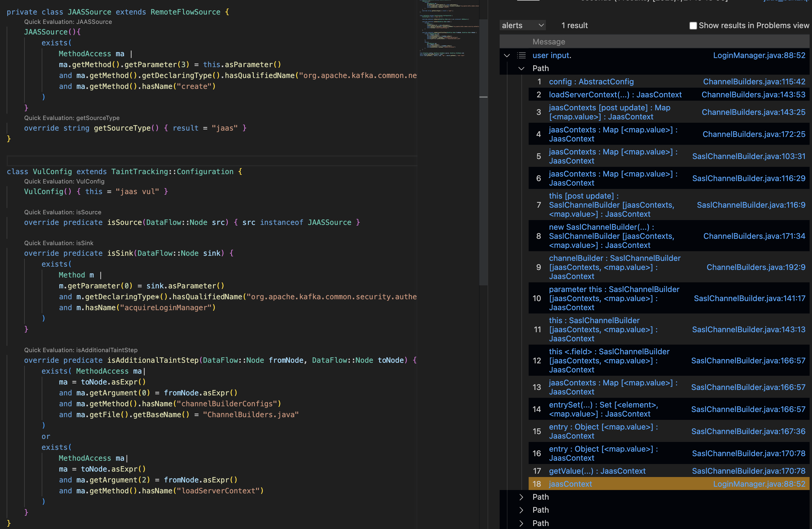Click the '1 result' count label
812x529 pixels.
(x=574, y=26)
